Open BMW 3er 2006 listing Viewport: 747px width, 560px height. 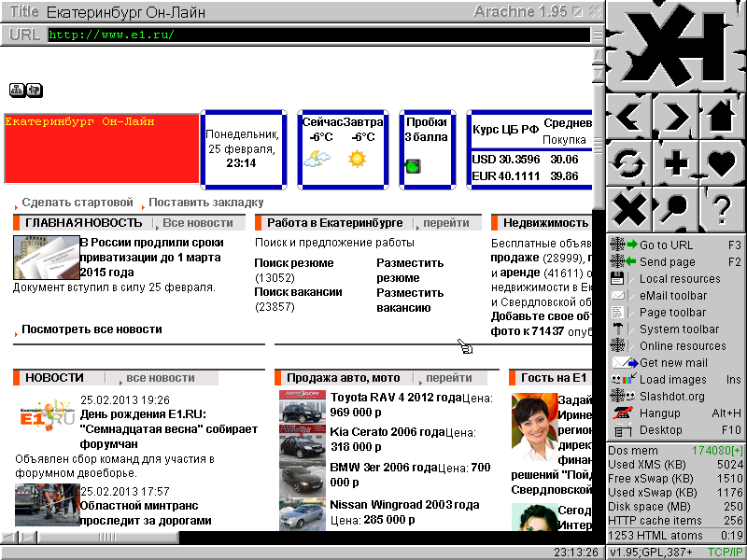coord(384,468)
